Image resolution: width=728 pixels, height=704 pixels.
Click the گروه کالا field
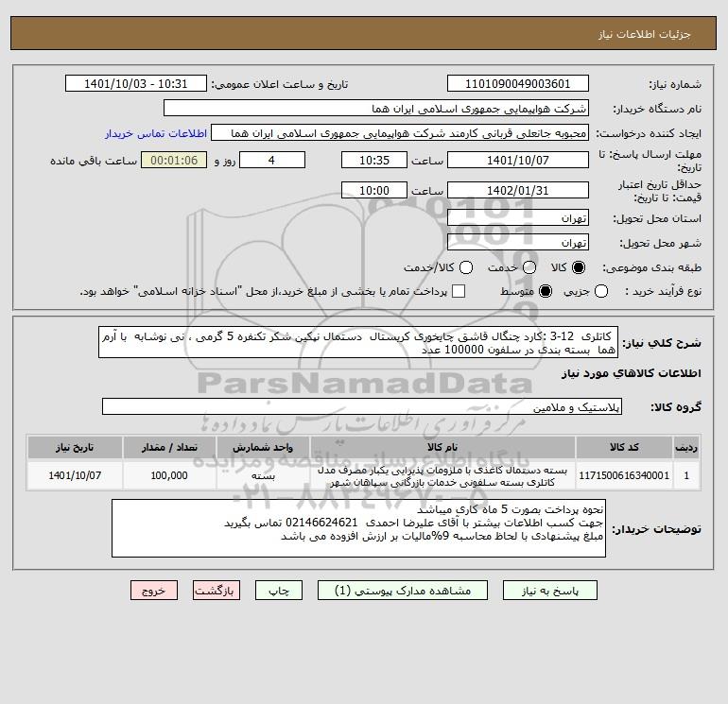pyautogui.click(x=362, y=406)
